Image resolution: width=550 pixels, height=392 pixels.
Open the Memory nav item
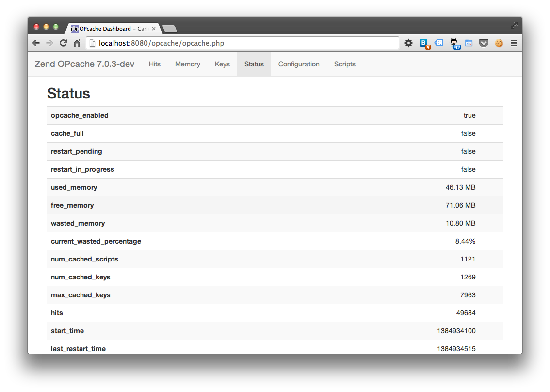[188, 64]
